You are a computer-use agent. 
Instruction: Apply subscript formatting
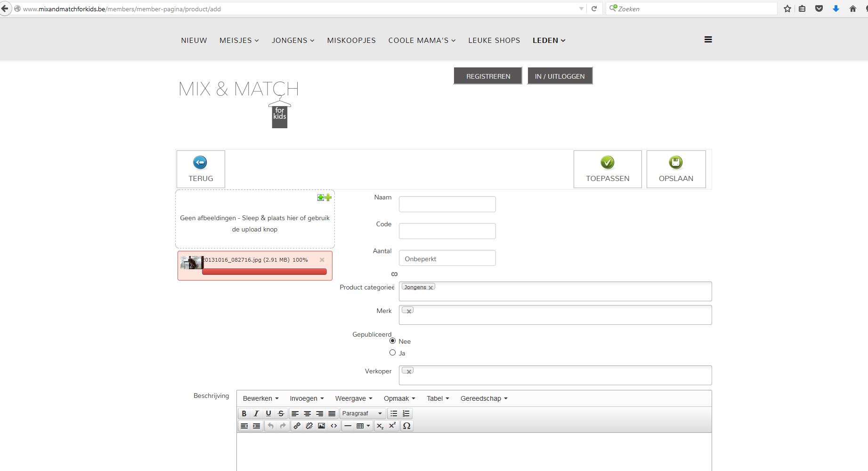(380, 426)
